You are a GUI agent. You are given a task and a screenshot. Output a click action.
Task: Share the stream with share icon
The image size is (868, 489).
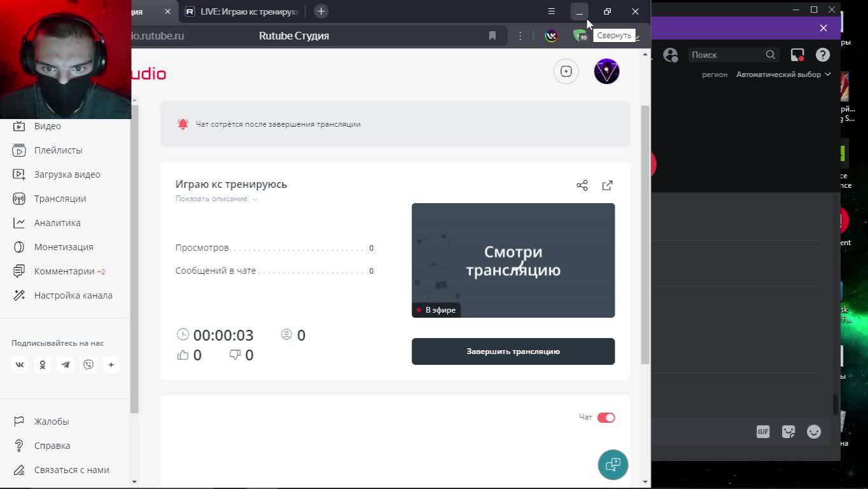tap(582, 185)
